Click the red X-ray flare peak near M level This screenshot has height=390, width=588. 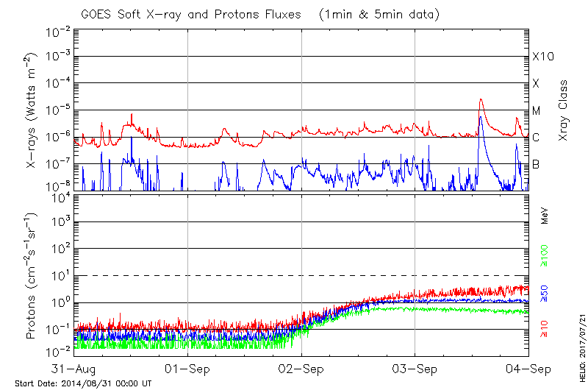pos(481,100)
